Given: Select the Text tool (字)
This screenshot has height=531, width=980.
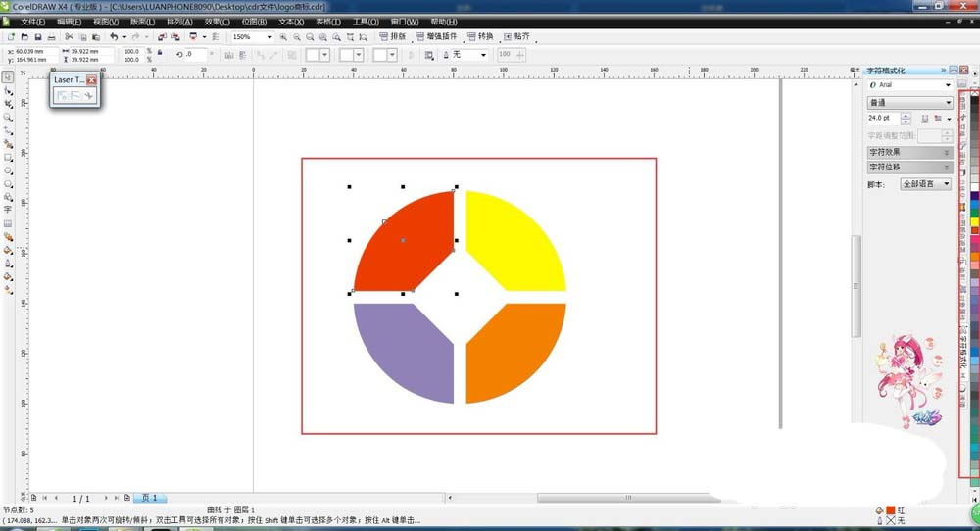Looking at the screenshot, I should point(8,209).
